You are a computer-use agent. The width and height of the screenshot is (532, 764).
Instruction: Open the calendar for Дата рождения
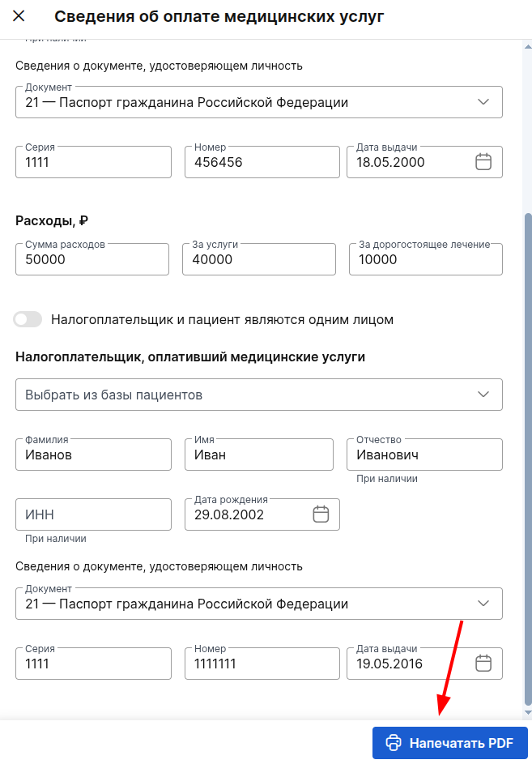click(x=321, y=514)
